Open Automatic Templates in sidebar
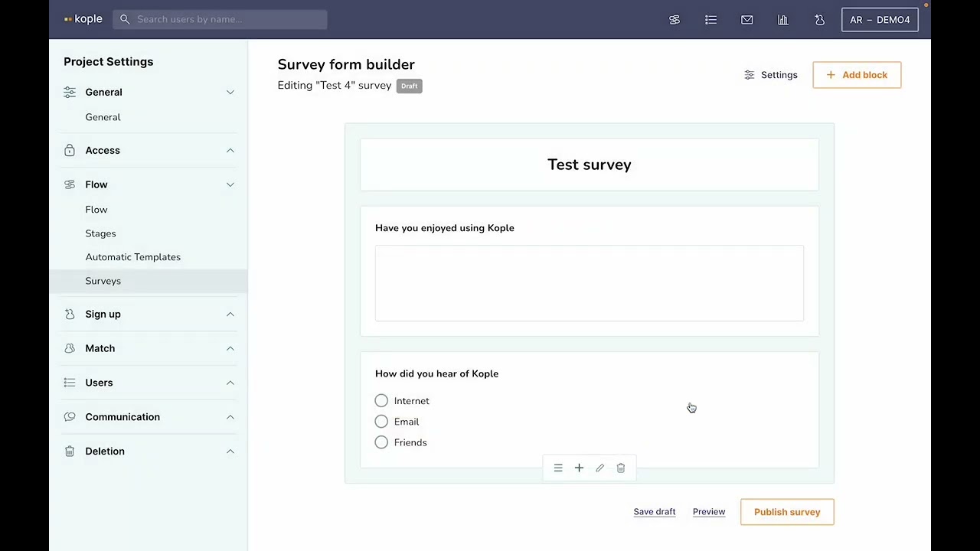Image resolution: width=980 pixels, height=551 pixels. click(x=132, y=257)
